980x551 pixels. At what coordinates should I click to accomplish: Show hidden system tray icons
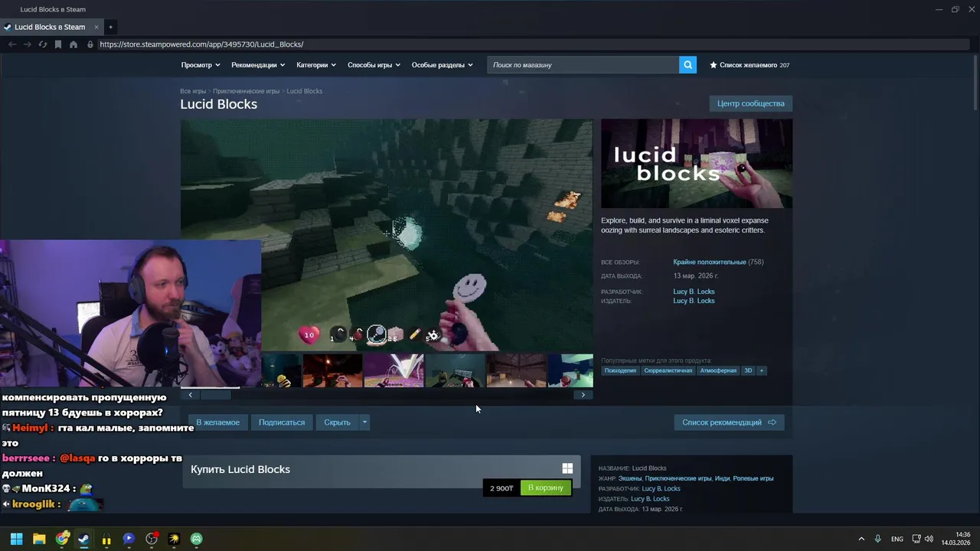coord(861,539)
